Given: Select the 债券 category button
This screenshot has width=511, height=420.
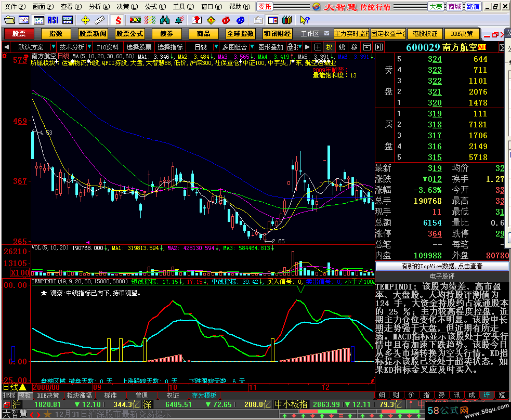Looking at the screenshot, I should pos(166,34).
